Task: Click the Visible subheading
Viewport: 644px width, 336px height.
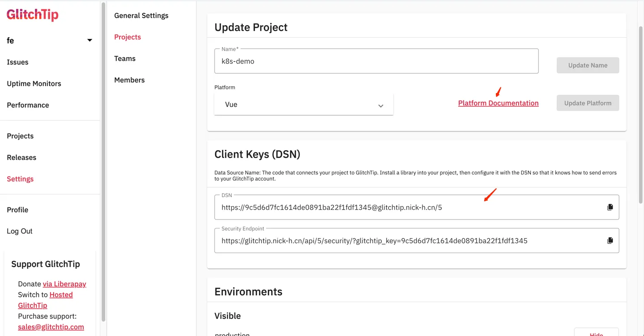Action: click(x=227, y=316)
